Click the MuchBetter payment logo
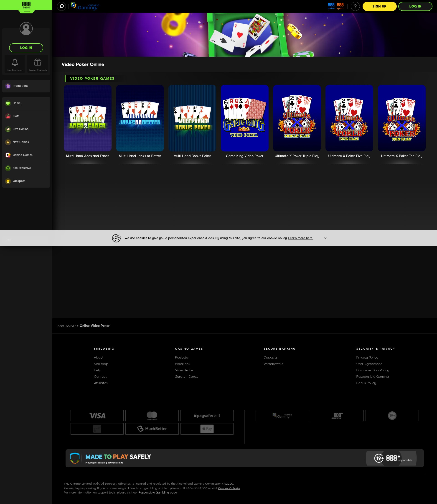Screen dimensions: 437x504 (x=152, y=429)
